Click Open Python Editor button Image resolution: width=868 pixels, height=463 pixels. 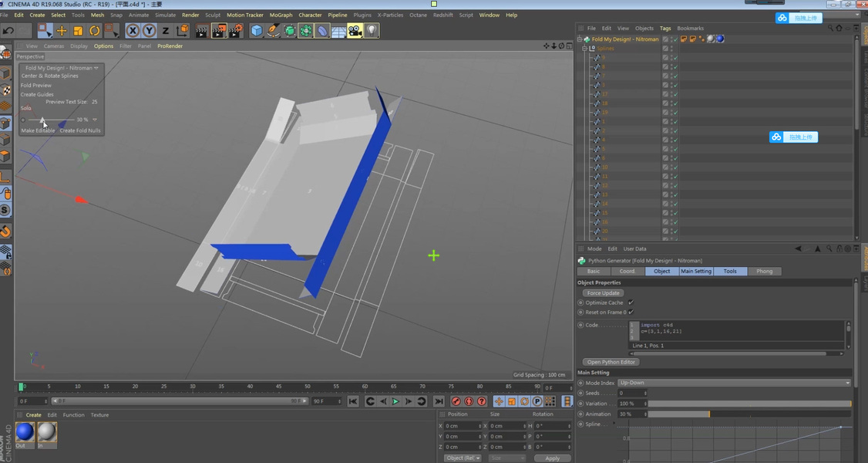[611, 362]
